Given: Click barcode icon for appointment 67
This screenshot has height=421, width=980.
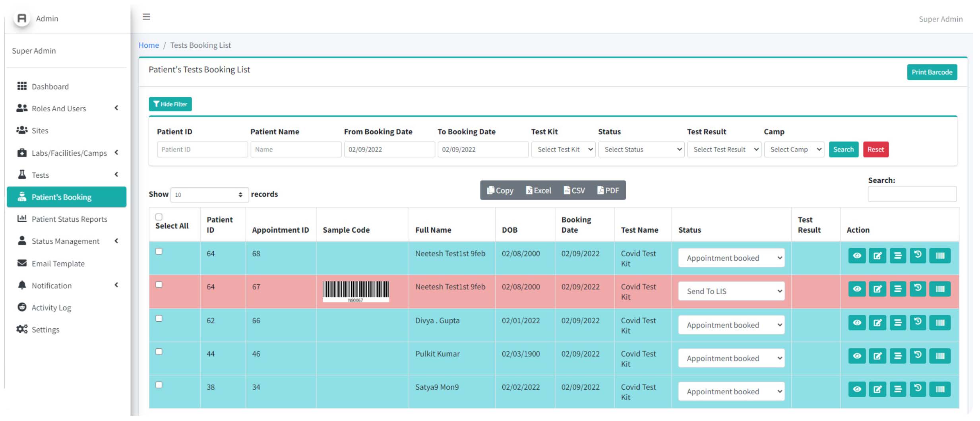Looking at the screenshot, I should point(939,289).
